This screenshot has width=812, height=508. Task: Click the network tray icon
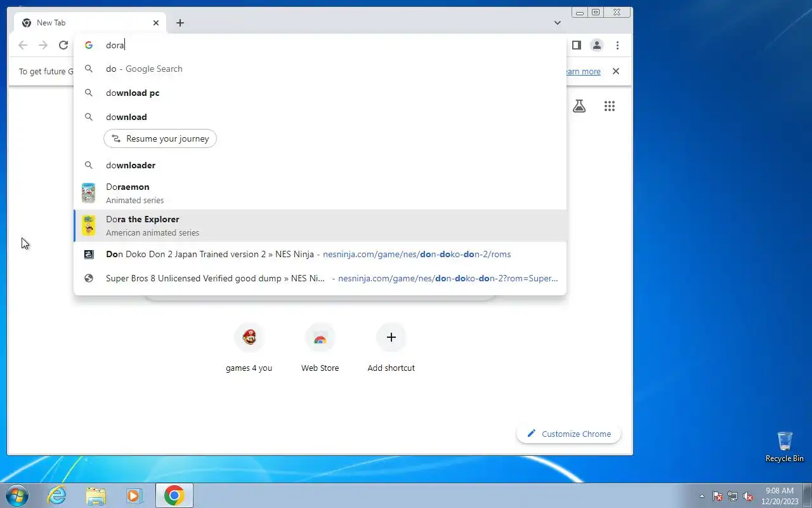pos(733,496)
